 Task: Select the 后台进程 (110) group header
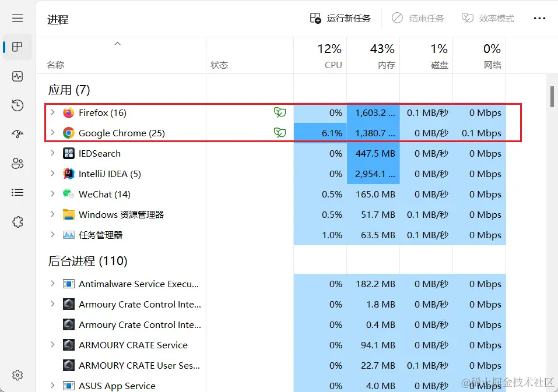[x=87, y=261]
